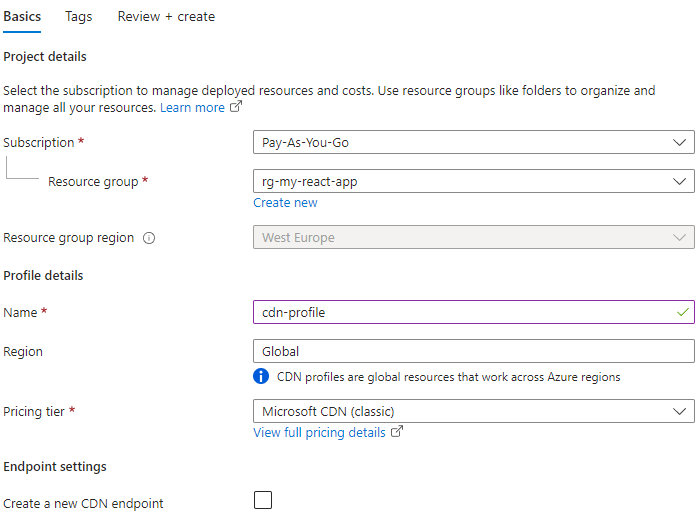Click the Project details heading
The width and height of the screenshot is (699, 523).
(45, 57)
